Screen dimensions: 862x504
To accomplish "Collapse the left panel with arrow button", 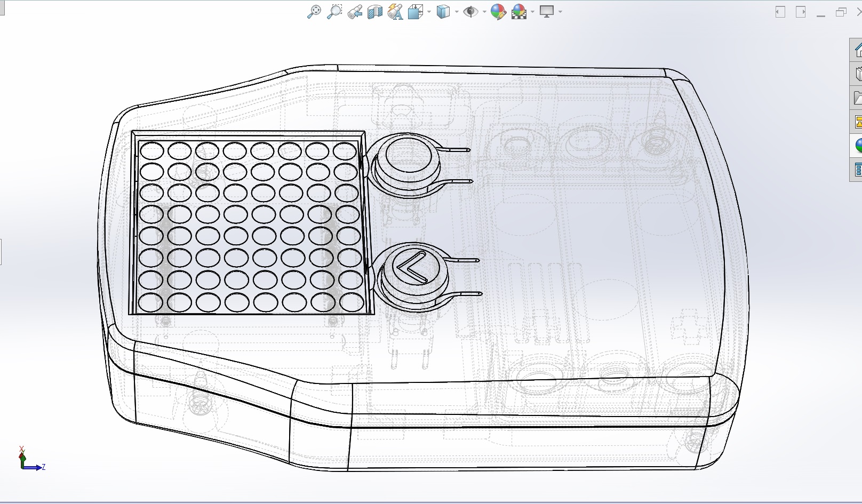I will click(x=780, y=12).
